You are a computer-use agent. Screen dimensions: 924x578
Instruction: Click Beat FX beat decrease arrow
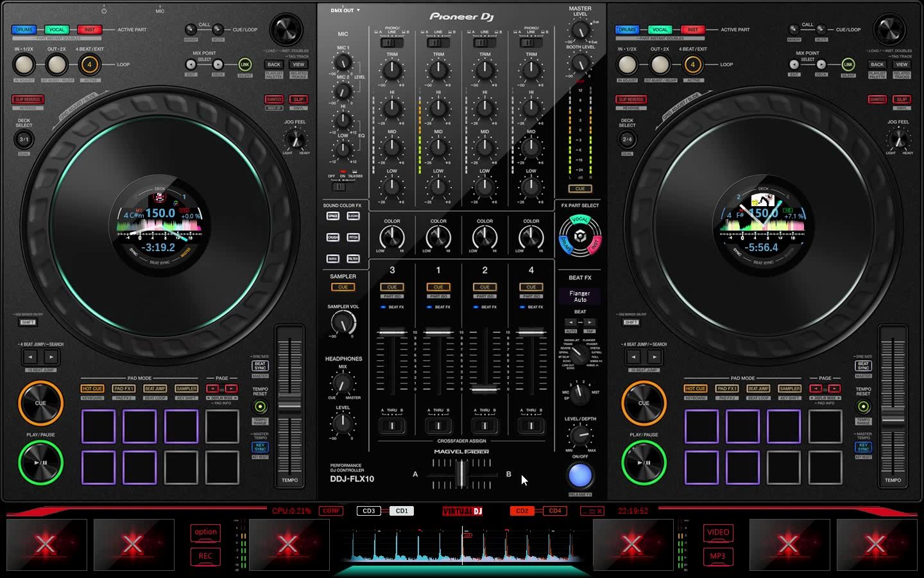571,322
